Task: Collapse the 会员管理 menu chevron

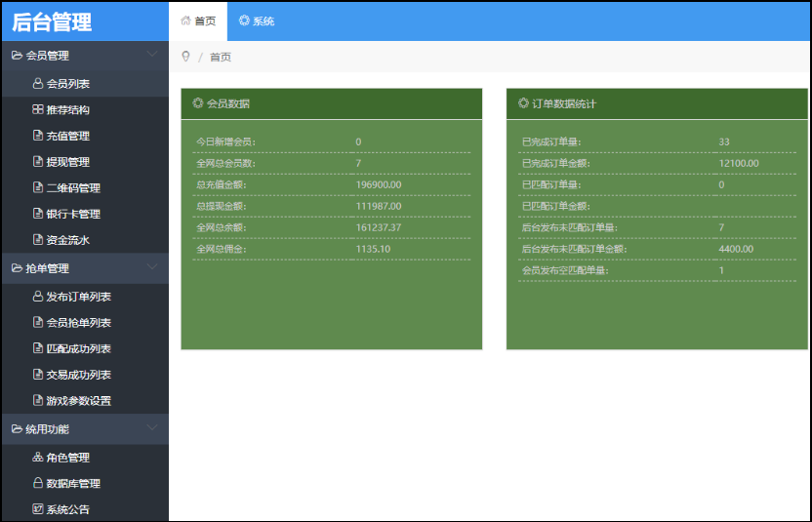Action: click(x=151, y=55)
